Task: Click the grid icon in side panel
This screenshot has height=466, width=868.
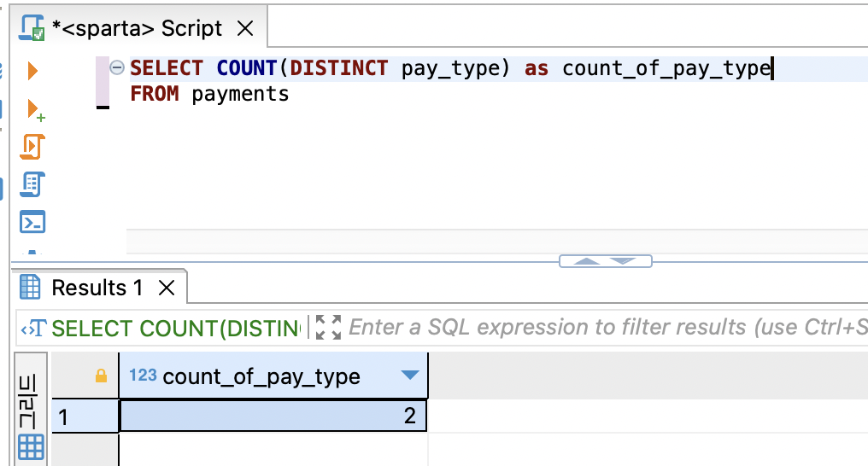Action: pyautogui.click(x=31, y=446)
